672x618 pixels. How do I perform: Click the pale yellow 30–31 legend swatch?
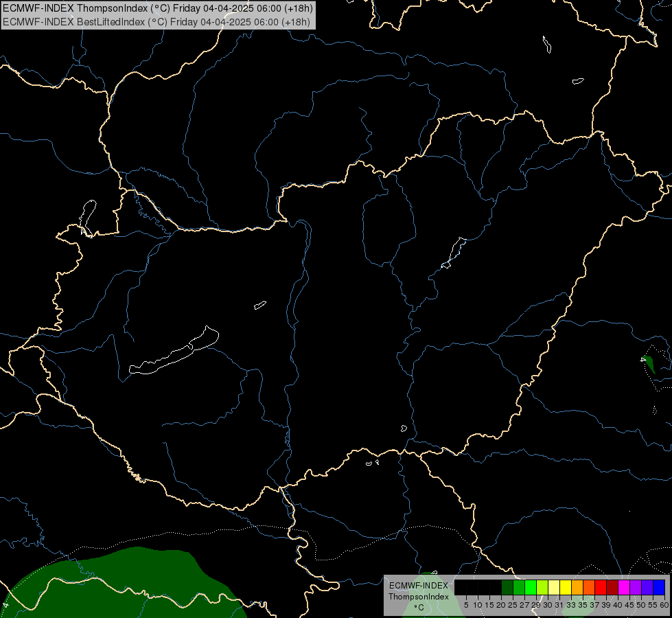coord(554,587)
